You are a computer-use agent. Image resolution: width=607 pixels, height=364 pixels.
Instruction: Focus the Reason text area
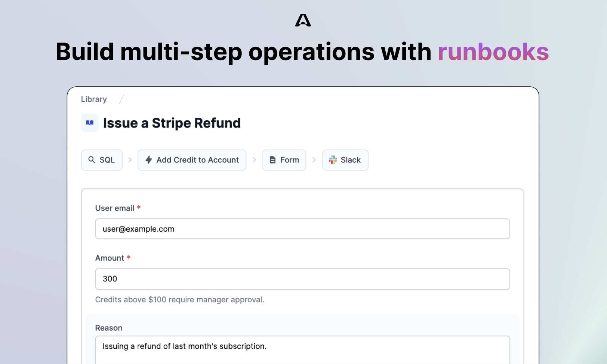pyautogui.click(x=302, y=350)
